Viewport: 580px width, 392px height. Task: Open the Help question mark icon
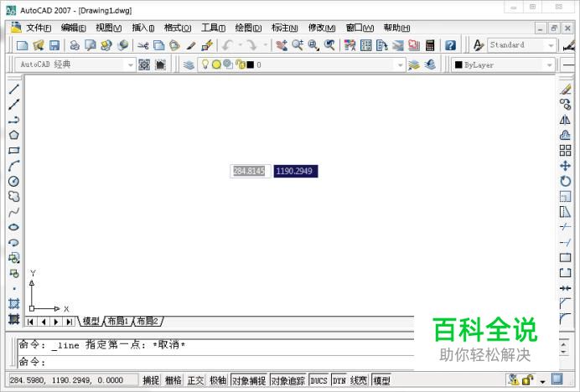coord(450,45)
